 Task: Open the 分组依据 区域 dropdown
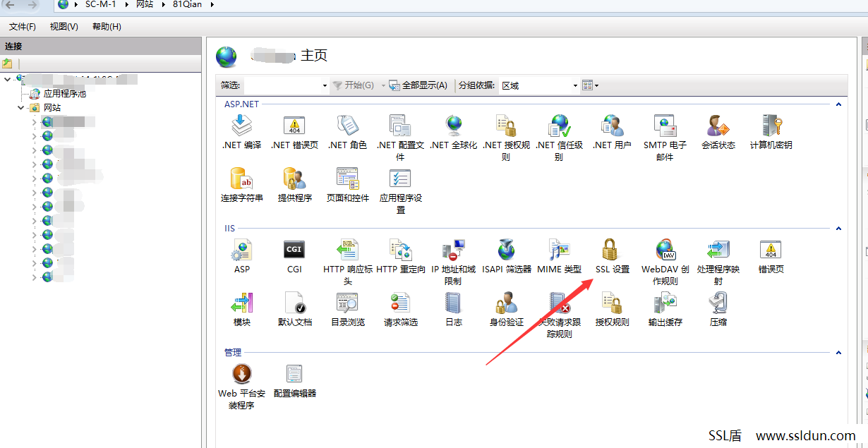click(x=540, y=85)
